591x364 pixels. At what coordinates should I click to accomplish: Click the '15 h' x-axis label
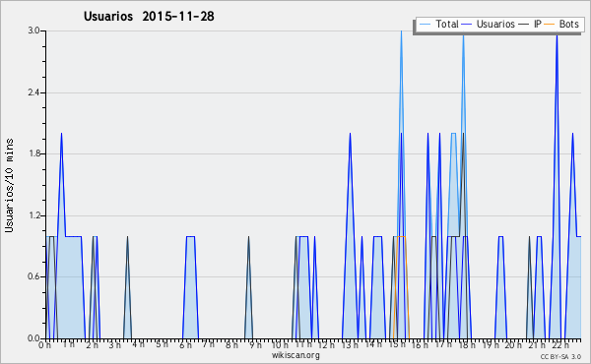click(x=397, y=345)
